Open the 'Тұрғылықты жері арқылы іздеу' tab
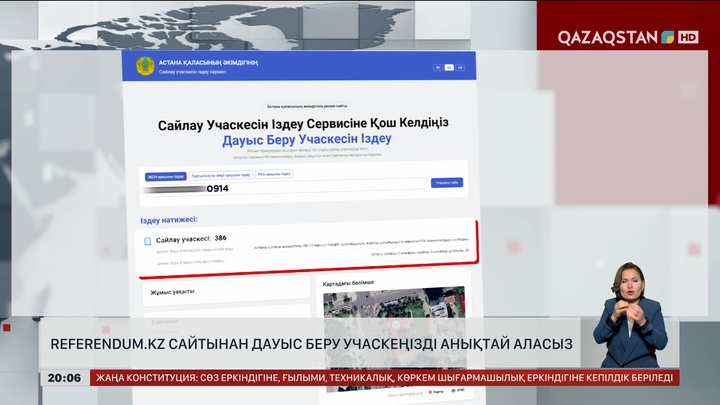Viewport: 720px width, 405px height. [221, 175]
